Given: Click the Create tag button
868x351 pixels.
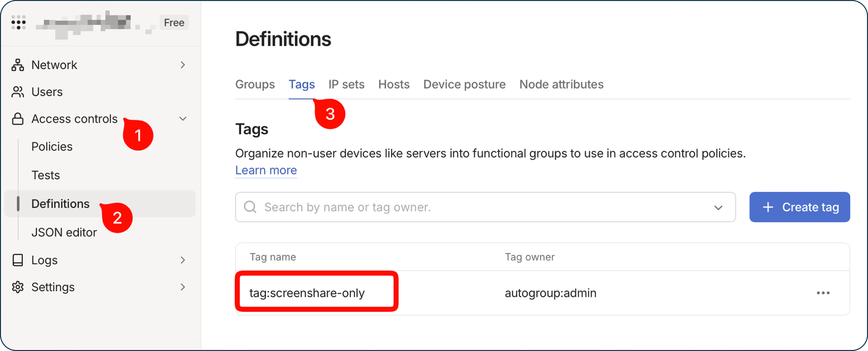Looking at the screenshot, I should pyautogui.click(x=799, y=207).
